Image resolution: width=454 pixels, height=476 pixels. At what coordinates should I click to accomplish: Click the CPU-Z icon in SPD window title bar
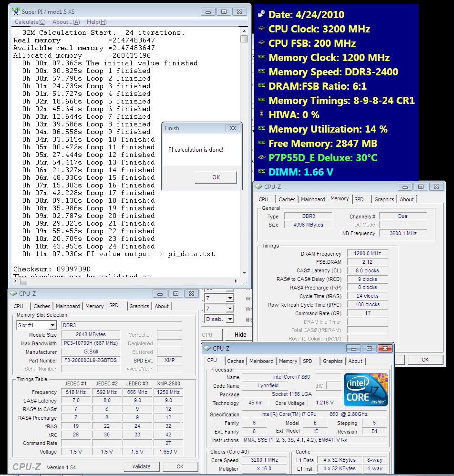pos(13,293)
